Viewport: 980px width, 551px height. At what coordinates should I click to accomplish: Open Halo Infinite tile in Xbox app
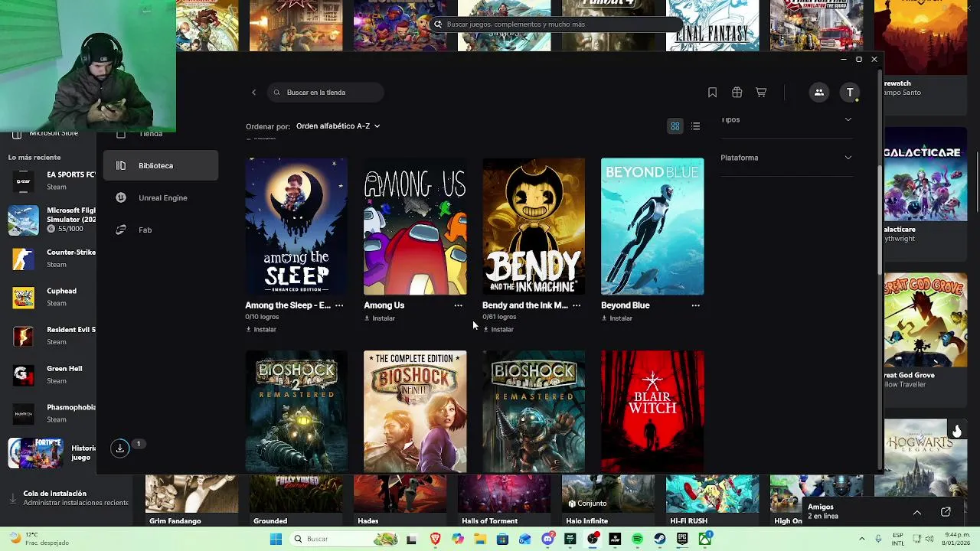tap(608, 500)
